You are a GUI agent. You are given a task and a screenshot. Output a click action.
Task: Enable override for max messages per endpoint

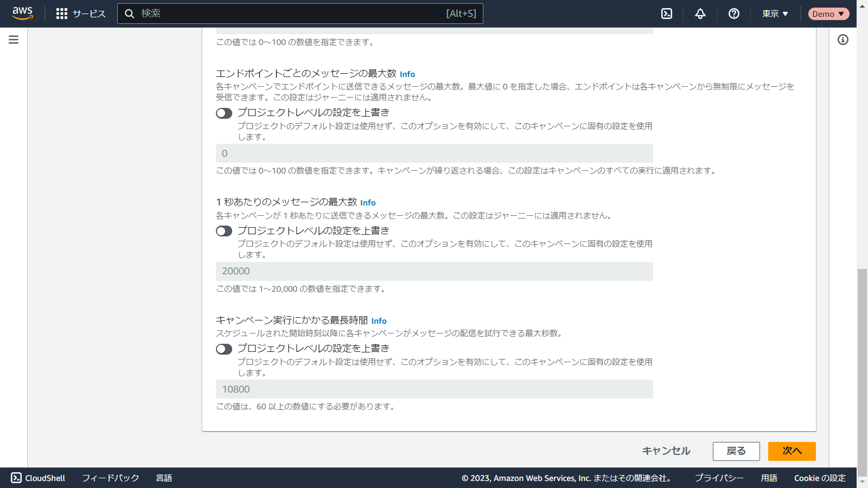[224, 113]
